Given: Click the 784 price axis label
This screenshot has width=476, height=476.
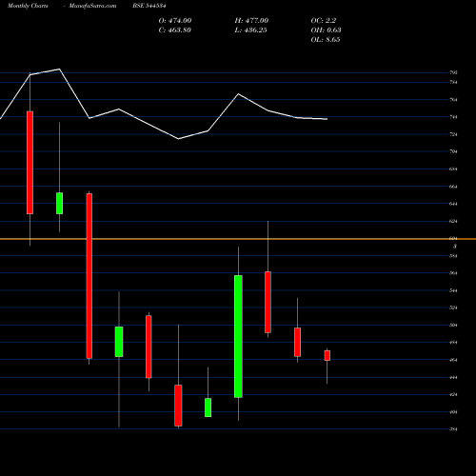Looking at the screenshot, I should click(453, 83).
